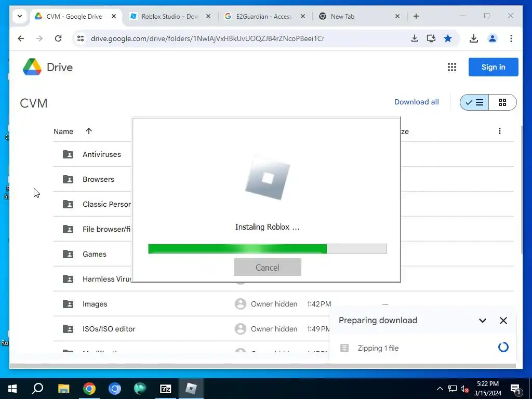Image resolution: width=532 pixels, height=399 pixels.
Task: Open the Chrome three-dot menu
Action: coord(511,38)
